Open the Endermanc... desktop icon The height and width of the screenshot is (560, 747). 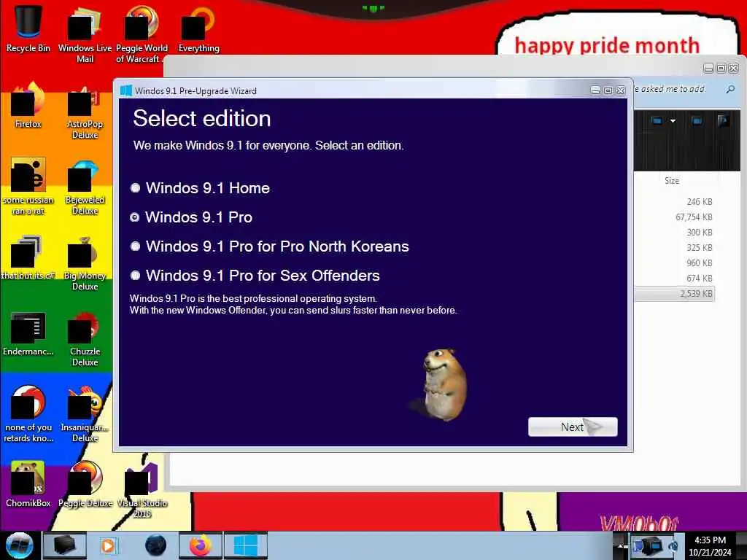pos(28,333)
